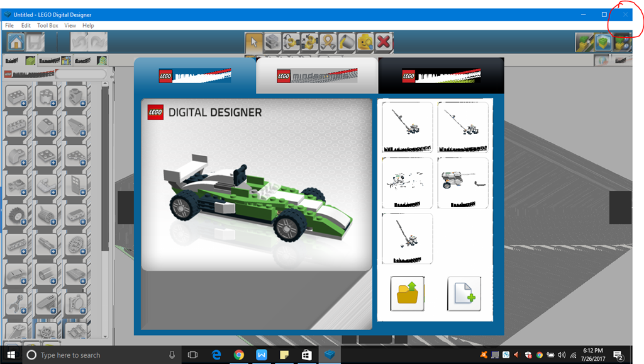
Task: Click the Save floppy disk icon
Action: click(x=35, y=42)
